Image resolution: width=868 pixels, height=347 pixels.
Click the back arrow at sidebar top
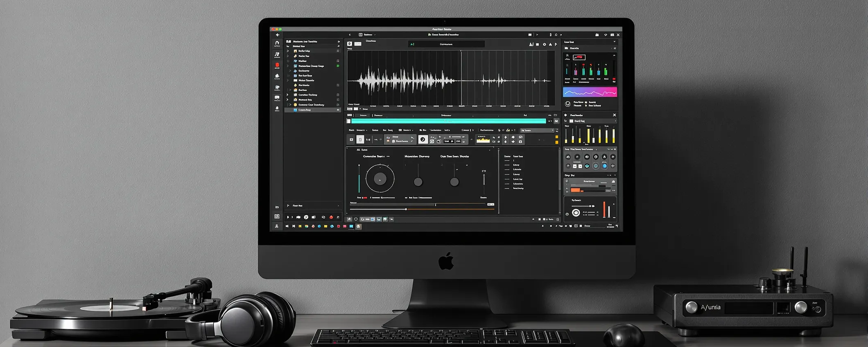(x=278, y=35)
